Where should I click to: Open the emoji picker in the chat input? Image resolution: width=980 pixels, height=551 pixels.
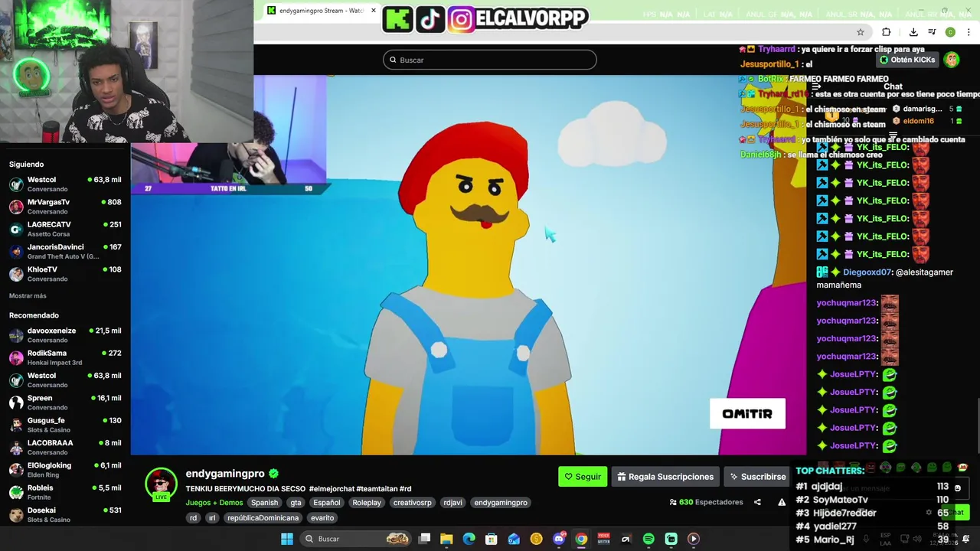pos(957,488)
